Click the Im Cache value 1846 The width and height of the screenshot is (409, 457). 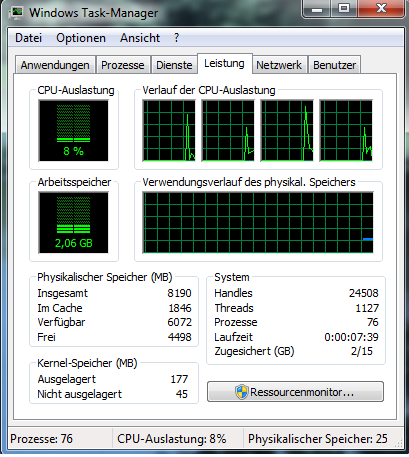point(180,308)
